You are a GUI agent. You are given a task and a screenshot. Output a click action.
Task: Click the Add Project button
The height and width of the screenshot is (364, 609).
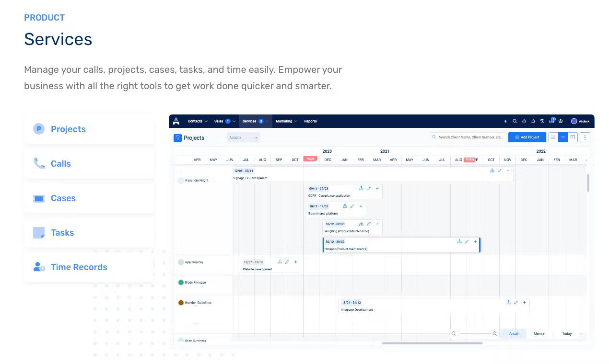click(527, 137)
